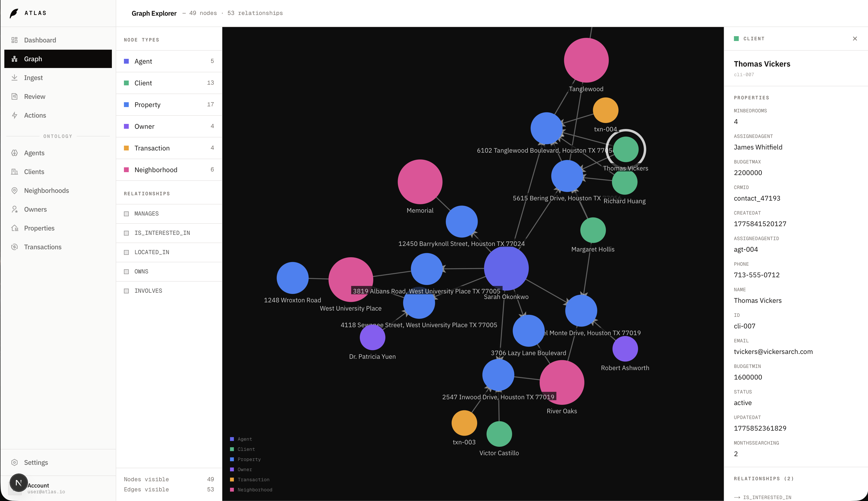
Task: Click the Ingest download icon
Action: coord(14,78)
